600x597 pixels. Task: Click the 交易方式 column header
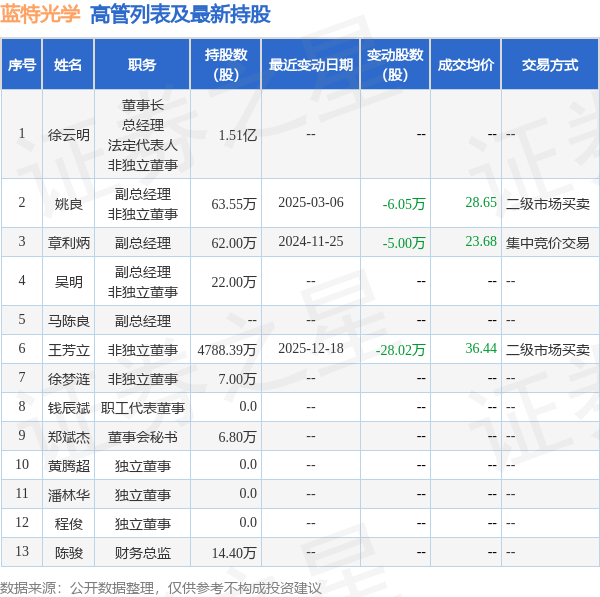[549, 65]
